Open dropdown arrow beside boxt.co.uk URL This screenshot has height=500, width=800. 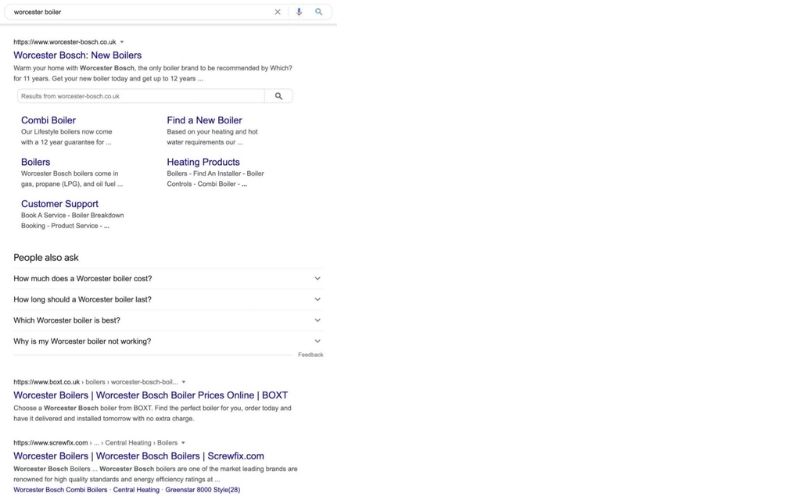coord(184,382)
